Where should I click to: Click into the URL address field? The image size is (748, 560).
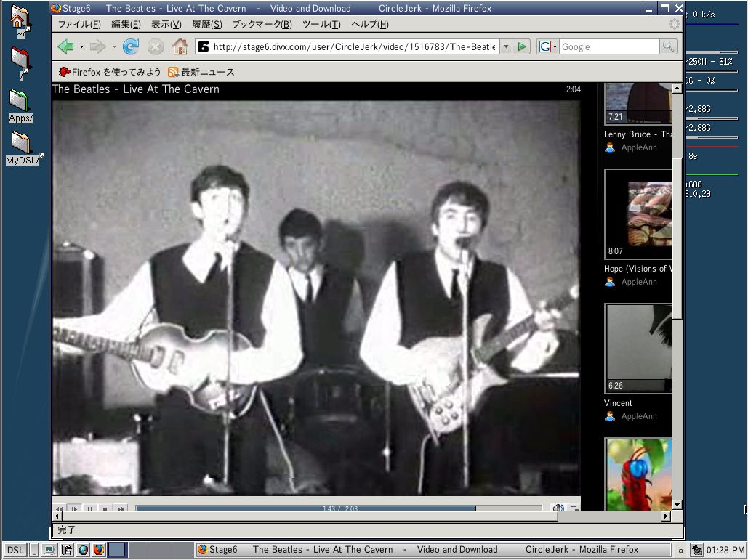tap(354, 46)
